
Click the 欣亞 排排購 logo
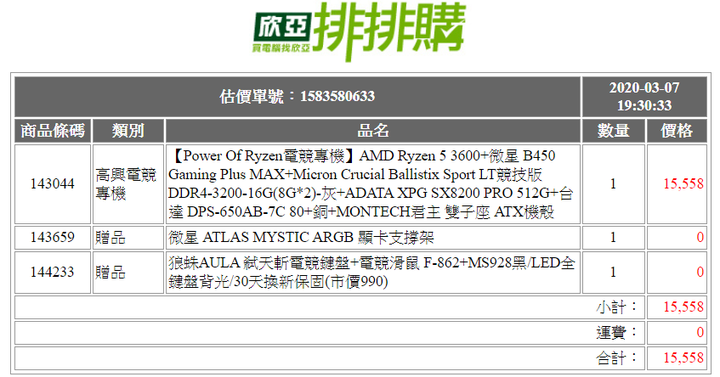359,31
